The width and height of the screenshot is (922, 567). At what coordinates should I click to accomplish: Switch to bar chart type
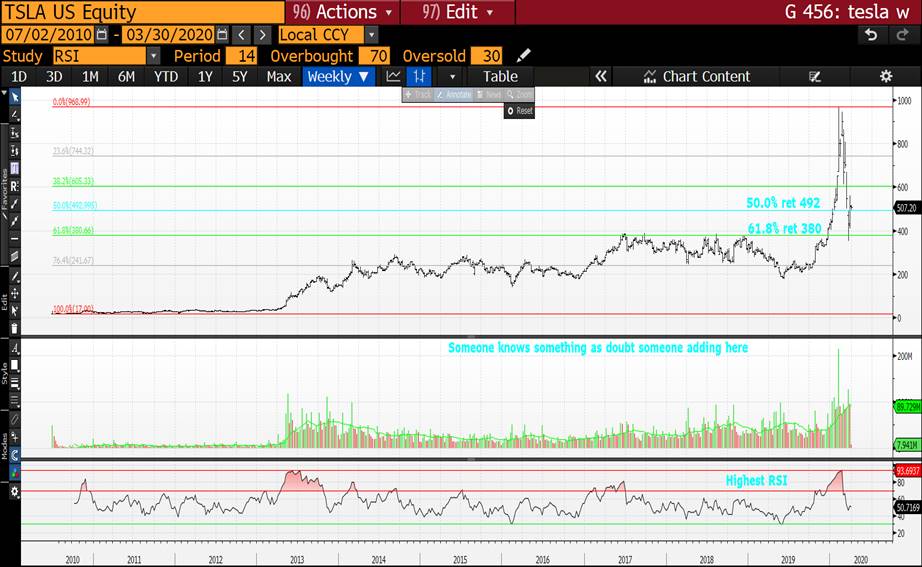click(419, 76)
